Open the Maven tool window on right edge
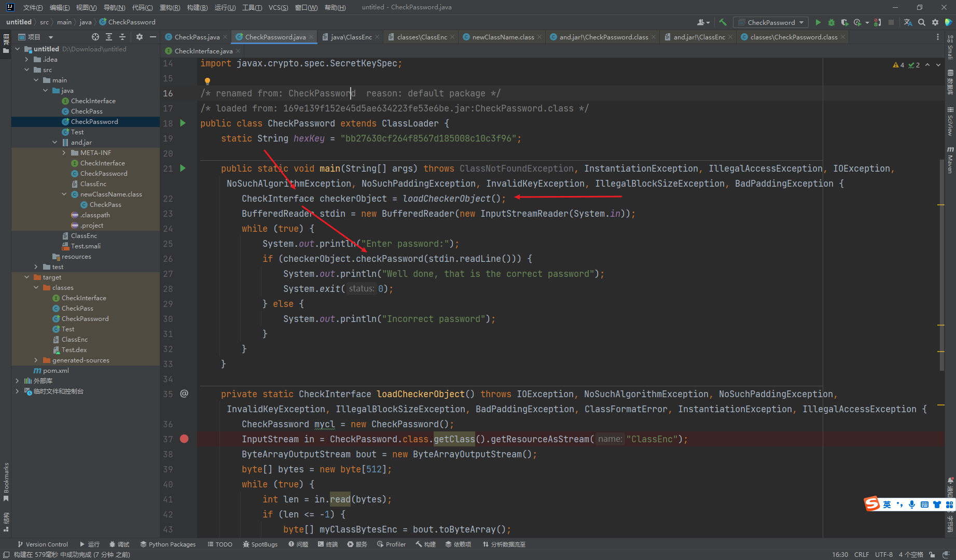Viewport: 956px width, 560px height. pos(950,160)
